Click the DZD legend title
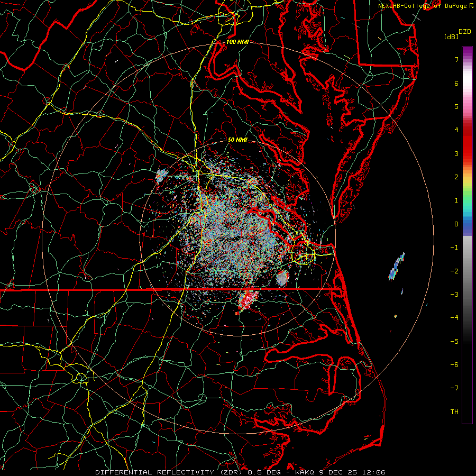Screen dimensions: 476x476 coord(465,32)
